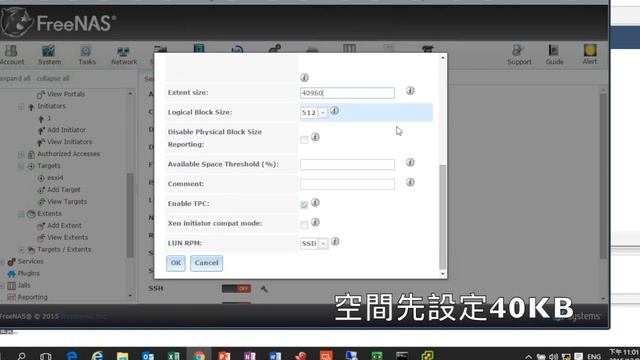
Task: Select Add Extent in the tree
Action: point(64,226)
